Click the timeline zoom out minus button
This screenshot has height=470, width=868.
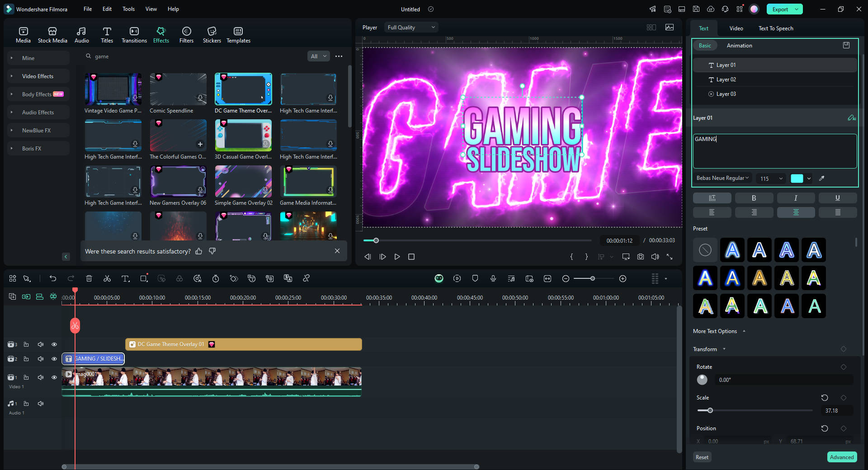[566, 278]
